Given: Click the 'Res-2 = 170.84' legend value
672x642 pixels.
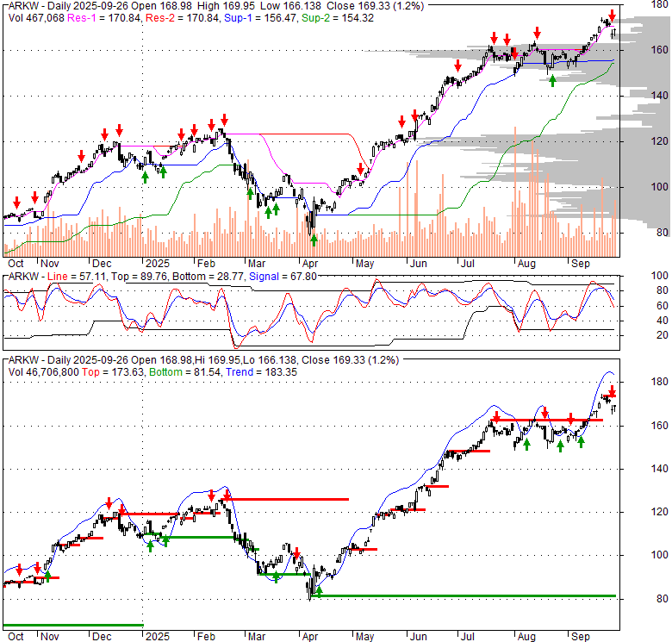Looking at the screenshot, I should pos(182,18).
